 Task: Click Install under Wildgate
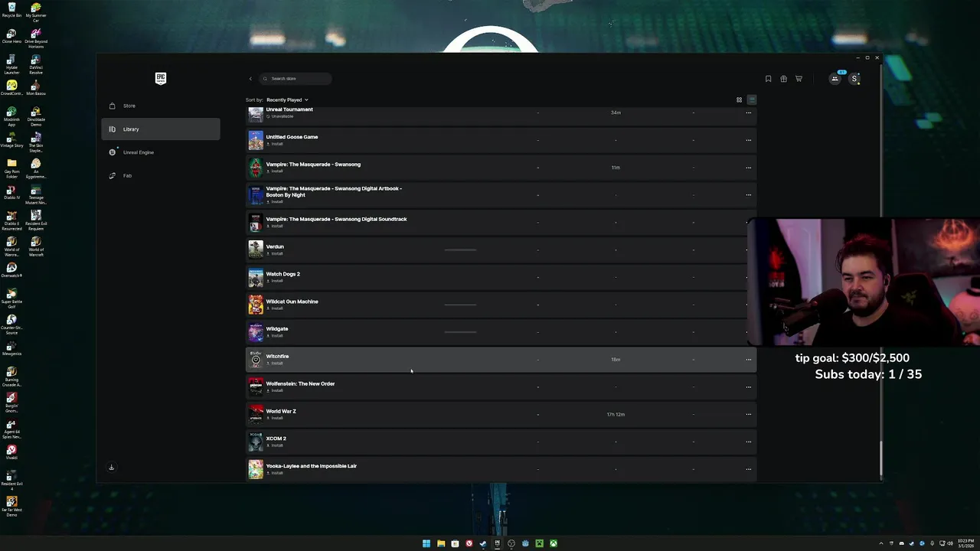point(276,336)
